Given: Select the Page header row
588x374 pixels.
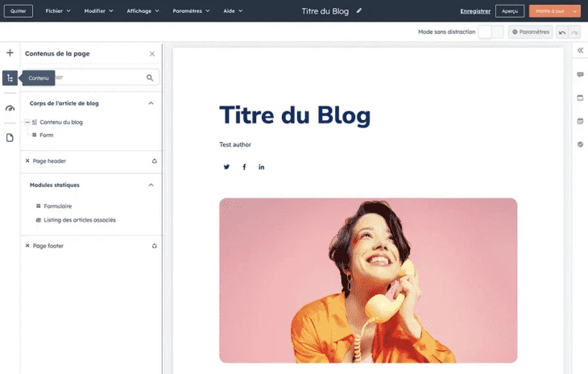Looking at the screenshot, I should (x=91, y=161).
